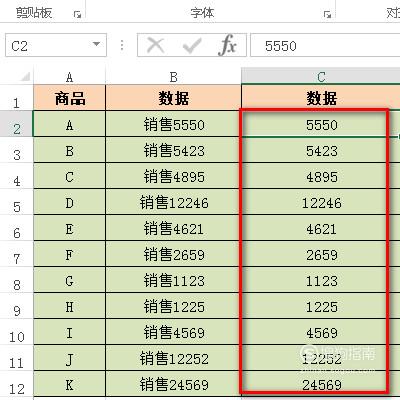
Task: Open the Font group dialog launcher
Action: pos(327,14)
